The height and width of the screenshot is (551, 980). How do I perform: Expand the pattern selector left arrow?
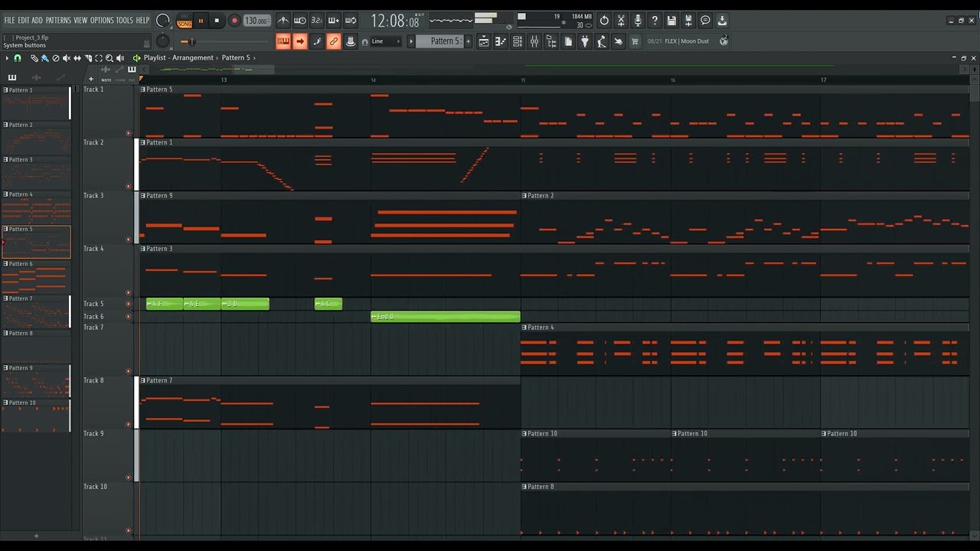411,41
